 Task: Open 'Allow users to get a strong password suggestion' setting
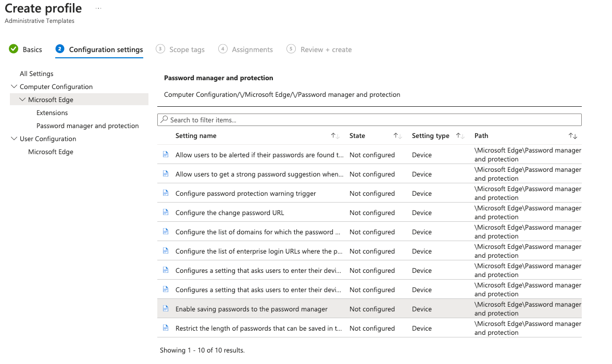coord(259,174)
